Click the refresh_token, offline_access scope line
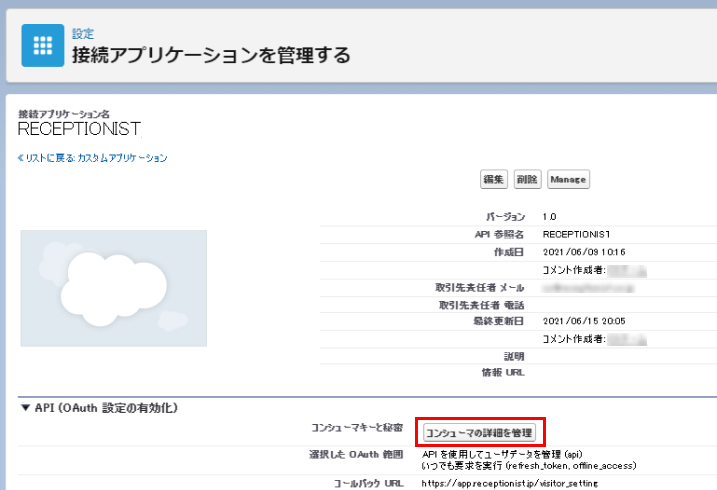717x490 pixels. tap(529, 466)
